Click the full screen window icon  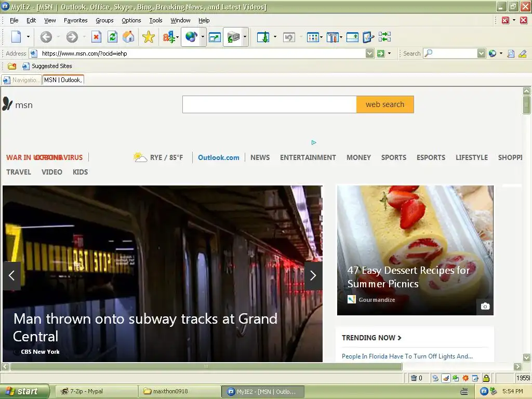(215, 37)
